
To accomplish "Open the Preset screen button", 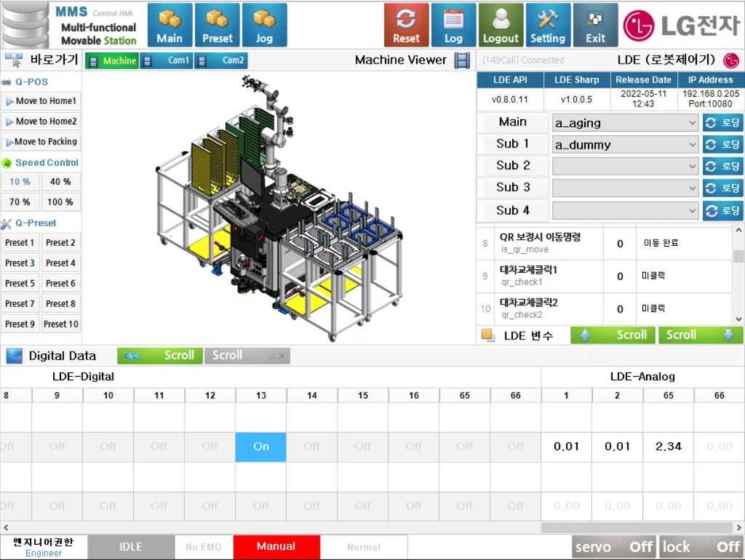I will 217,25.
